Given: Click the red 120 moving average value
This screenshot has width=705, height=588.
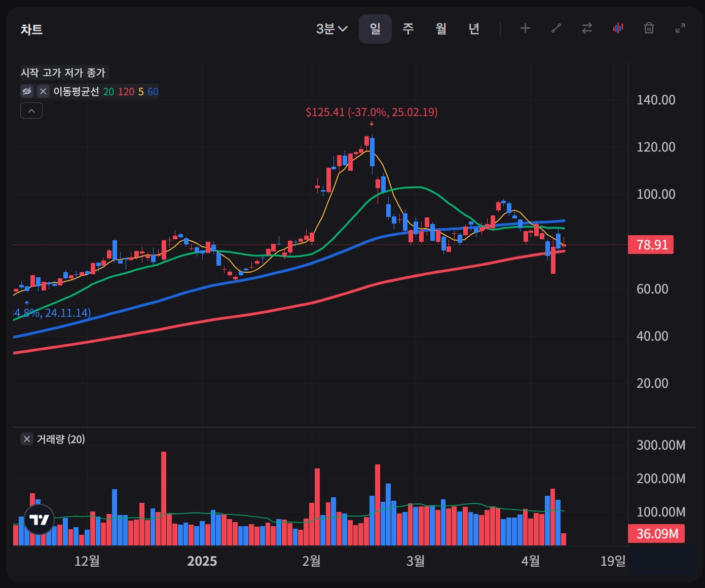Looking at the screenshot, I should (126, 92).
